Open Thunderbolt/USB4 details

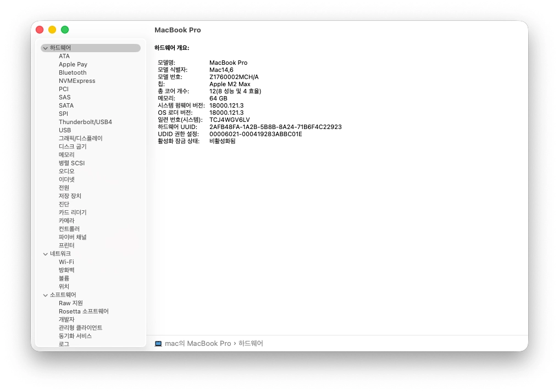coord(85,122)
